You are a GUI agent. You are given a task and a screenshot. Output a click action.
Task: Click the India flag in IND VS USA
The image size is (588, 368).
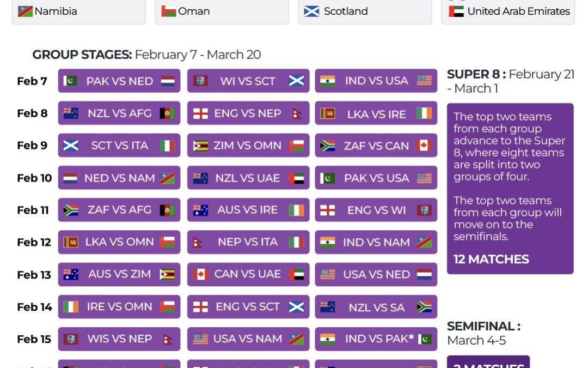coord(328,81)
